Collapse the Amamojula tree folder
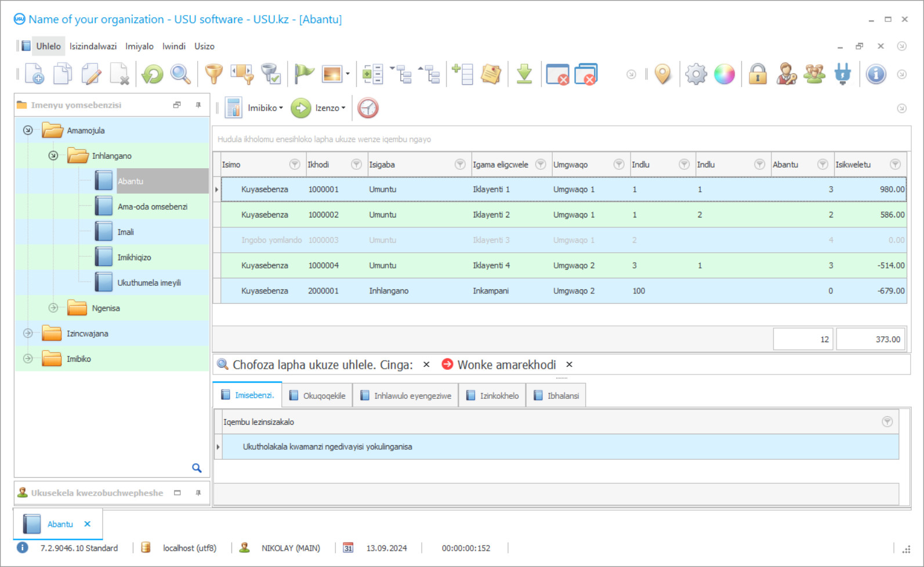This screenshot has height=567, width=924. click(28, 130)
